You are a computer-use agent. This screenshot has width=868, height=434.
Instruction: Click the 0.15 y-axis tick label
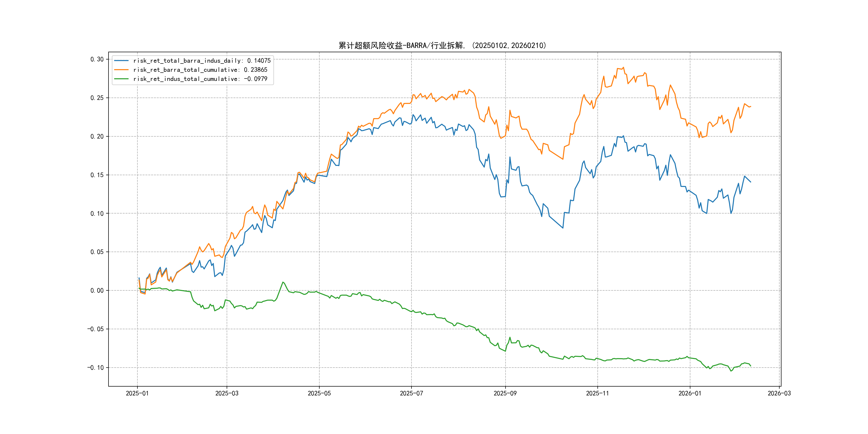[x=97, y=175]
